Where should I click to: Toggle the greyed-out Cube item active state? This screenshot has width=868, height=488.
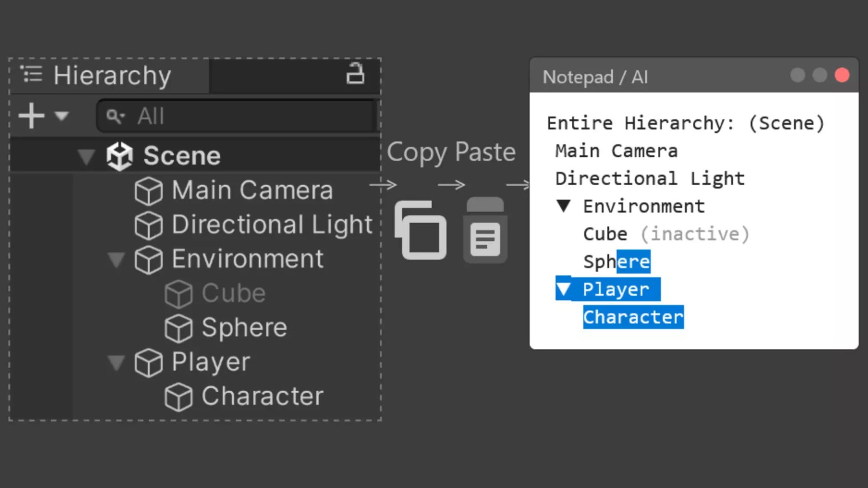[x=178, y=293]
